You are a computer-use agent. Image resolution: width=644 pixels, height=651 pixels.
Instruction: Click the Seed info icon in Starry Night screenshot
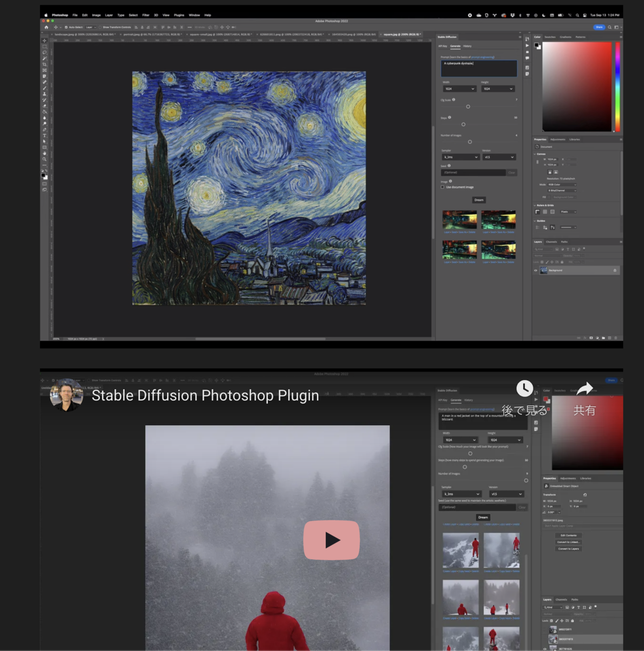[449, 166]
